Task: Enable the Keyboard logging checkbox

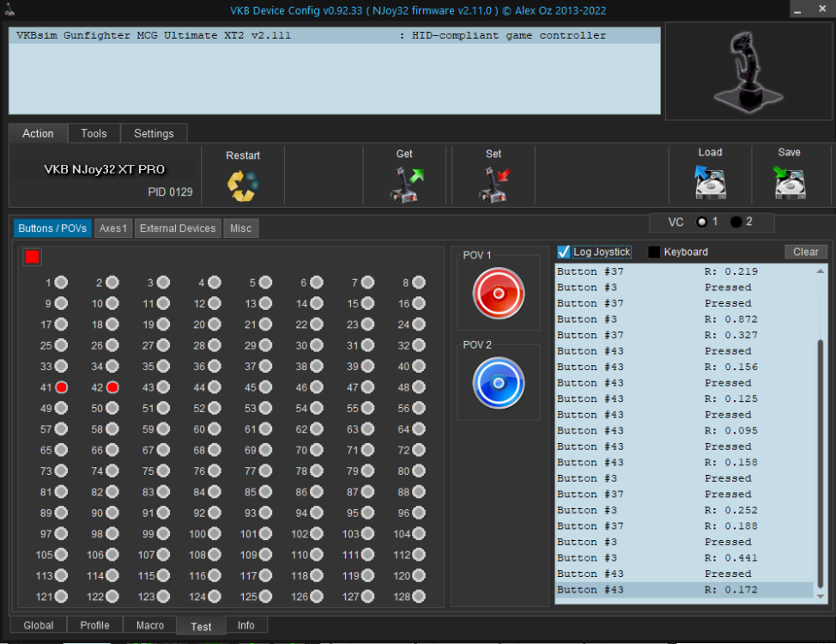Action: pyautogui.click(x=654, y=252)
